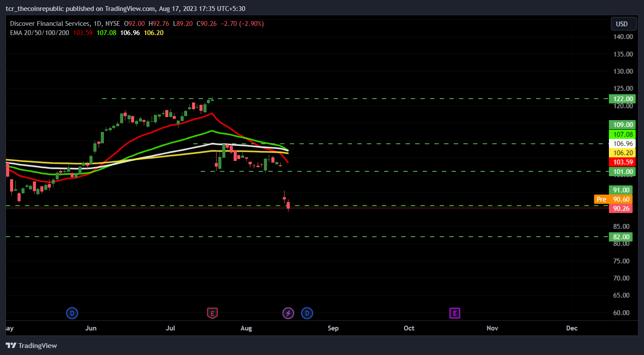The image size is (644, 355).
Task: Click the Nov label on the time axis
Action: point(492,328)
